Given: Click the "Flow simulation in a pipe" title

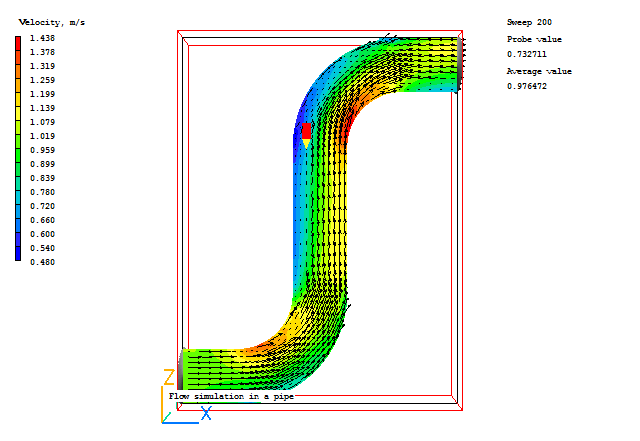Looking at the screenshot, I should pos(230,397).
